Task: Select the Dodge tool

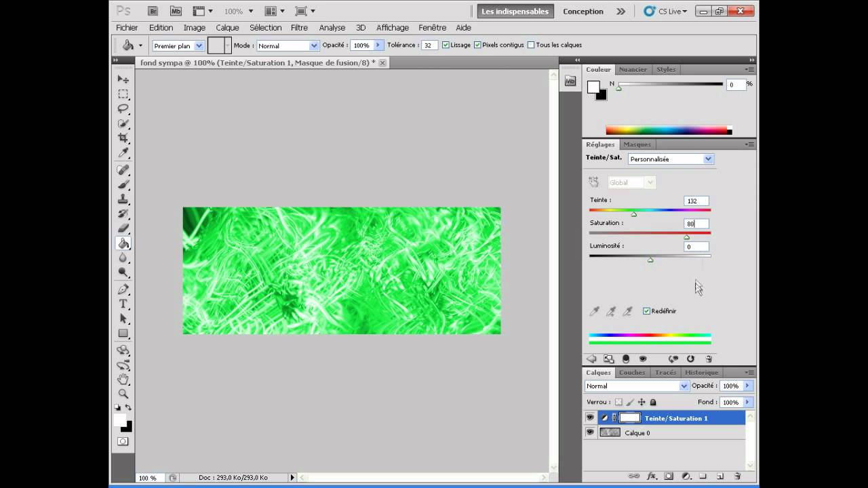Action: tap(123, 272)
